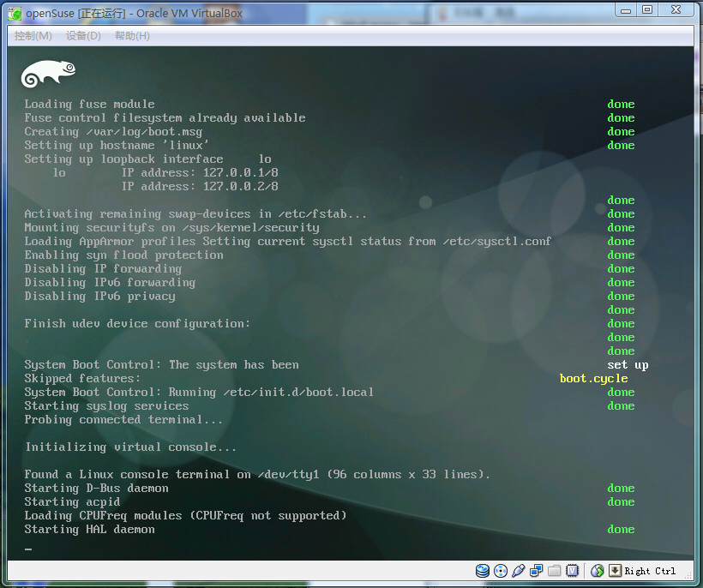The height and width of the screenshot is (588, 703).
Task: Click the virtualization CPU chip indicator icon
Action: tap(572, 571)
